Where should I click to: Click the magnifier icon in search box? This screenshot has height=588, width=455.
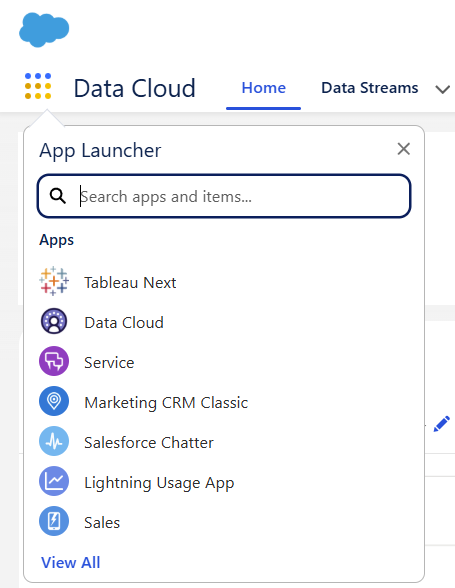coord(58,196)
